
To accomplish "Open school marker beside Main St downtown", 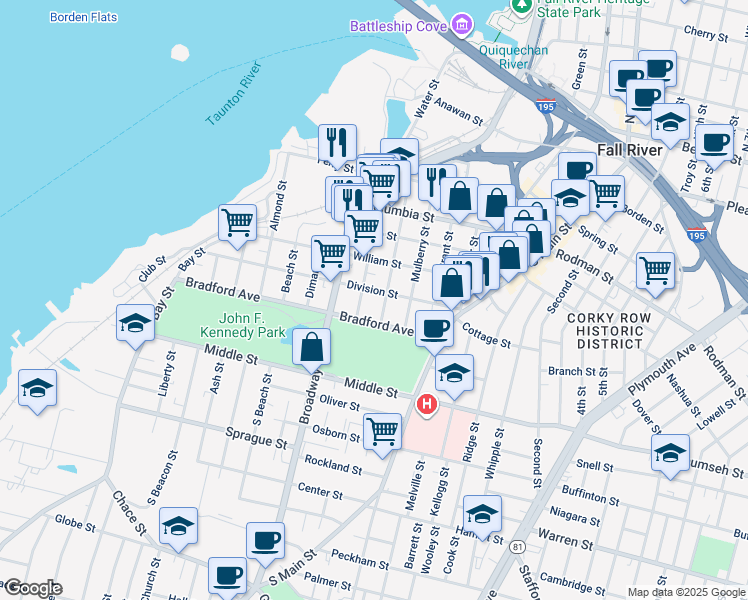I will coord(571,198).
